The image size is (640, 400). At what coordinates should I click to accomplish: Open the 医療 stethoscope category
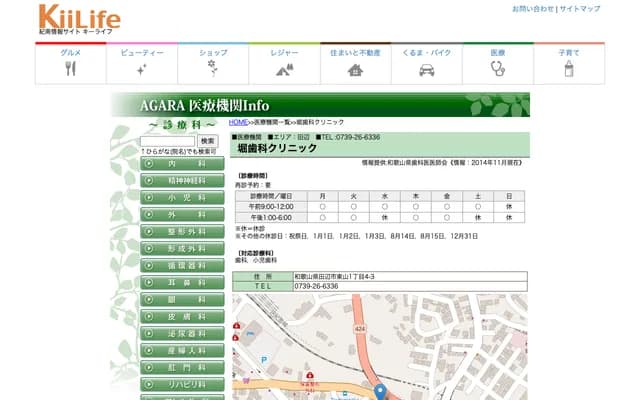click(498, 63)
